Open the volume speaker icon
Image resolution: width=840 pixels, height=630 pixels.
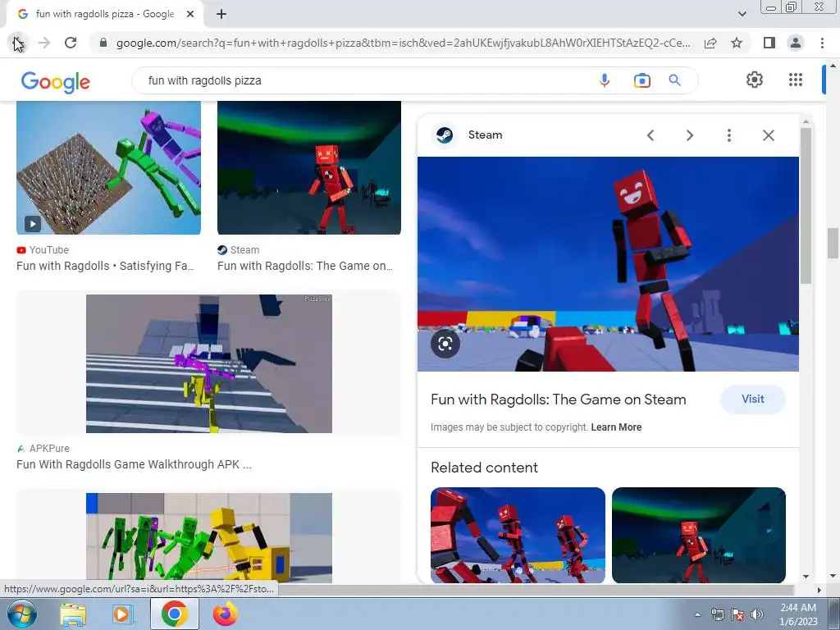click(x=756, y=615)
